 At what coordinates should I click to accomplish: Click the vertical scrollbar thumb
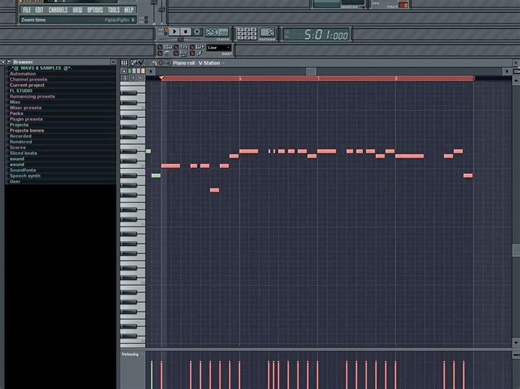(516, 251)
